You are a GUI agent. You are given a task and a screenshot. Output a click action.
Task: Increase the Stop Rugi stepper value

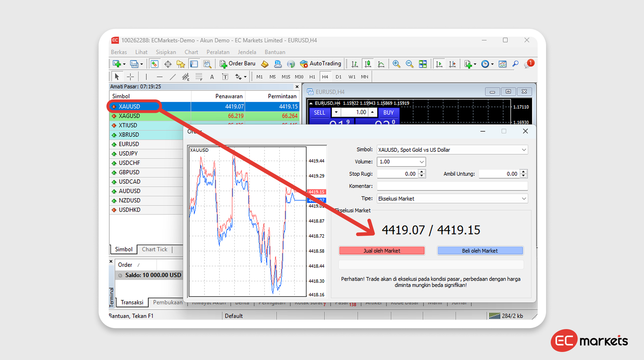[422, 172]
